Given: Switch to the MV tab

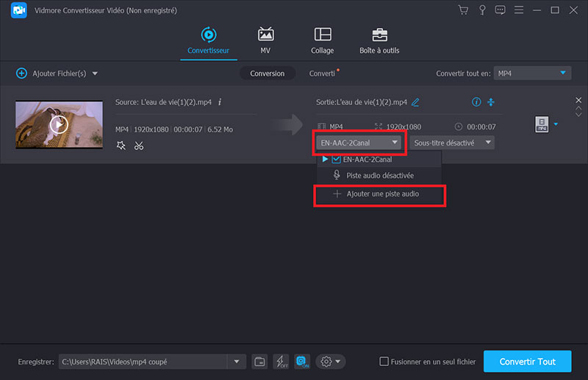Looking at the screenshot, I should (265, 41).
